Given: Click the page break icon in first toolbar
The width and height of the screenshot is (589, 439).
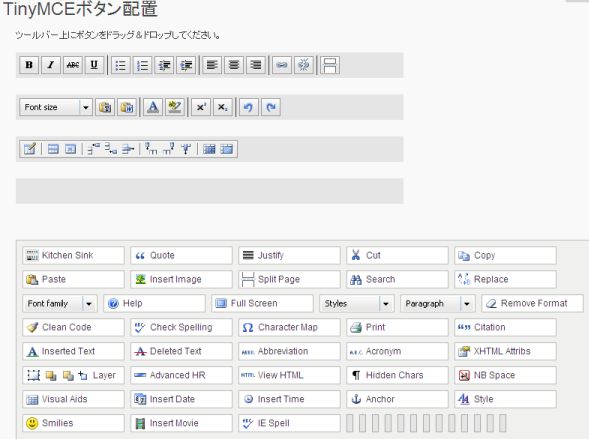Looking at the screenshot, I should (x=330, y=65).
